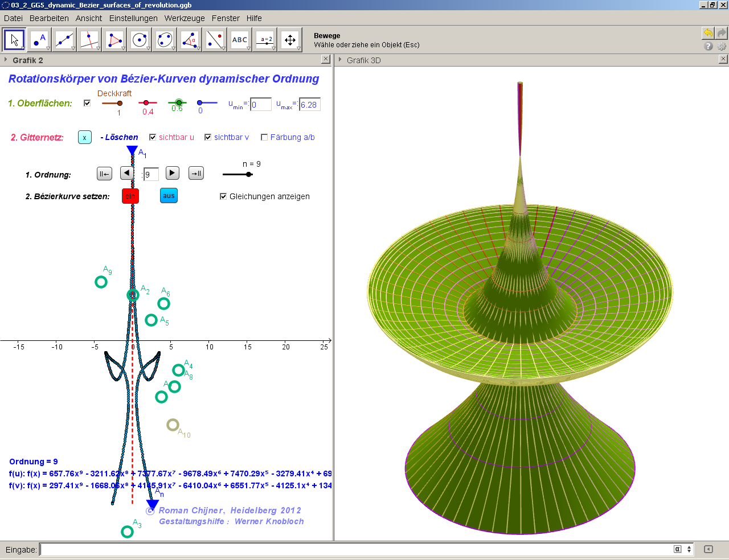This screenshot has width=729, height=560.
Task: Choose the Line through two points tool
Action: click(64, 40)
